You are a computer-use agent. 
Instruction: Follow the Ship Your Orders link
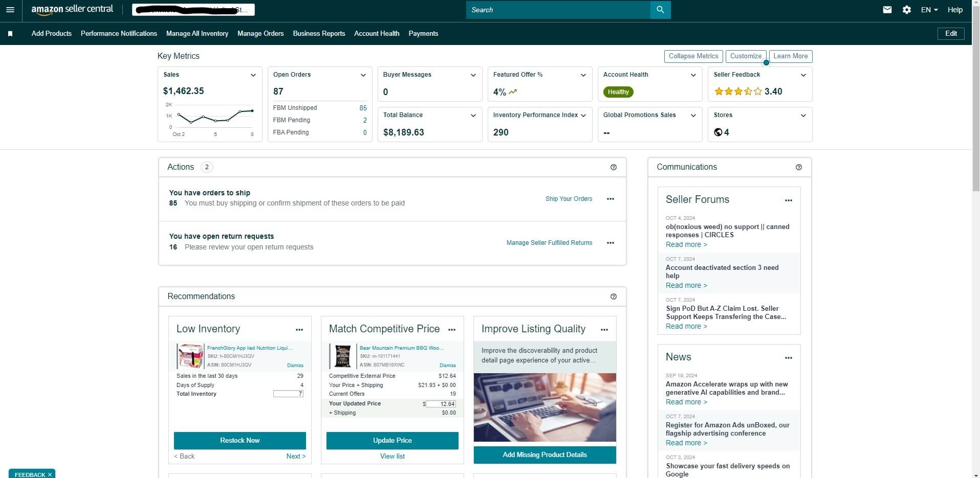pyautogui.click(x=569, y=199)
